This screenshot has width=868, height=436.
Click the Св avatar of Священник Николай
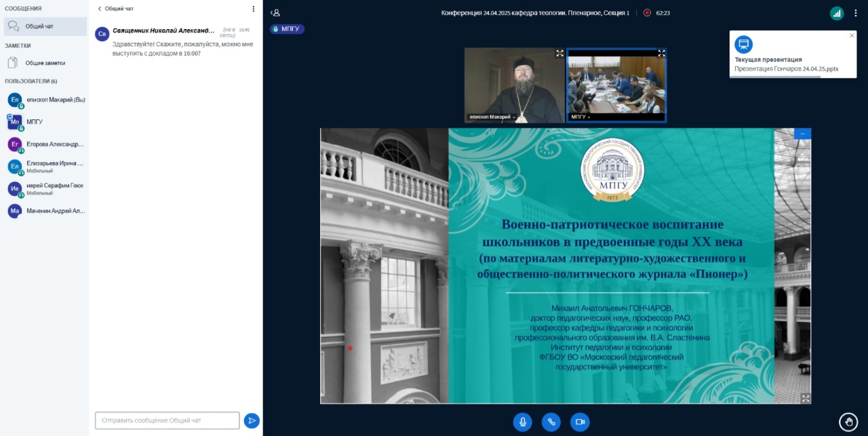(102, 34)
